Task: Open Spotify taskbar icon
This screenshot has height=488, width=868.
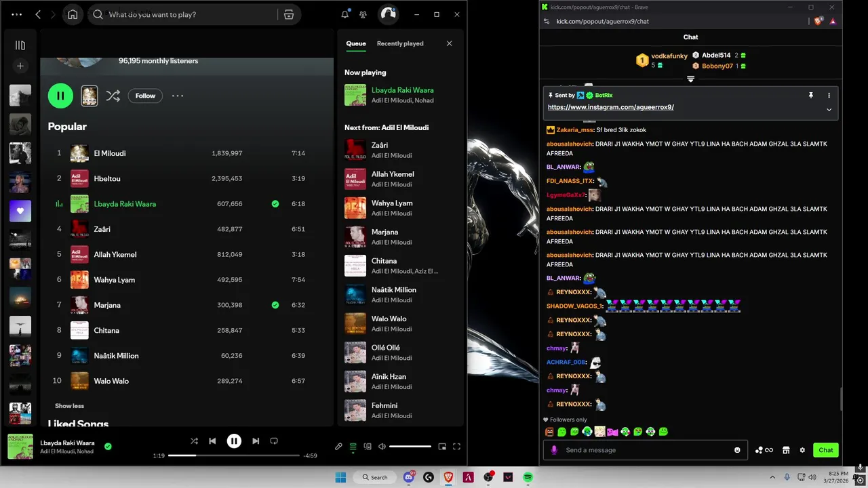Action: (x=528, y=477)
